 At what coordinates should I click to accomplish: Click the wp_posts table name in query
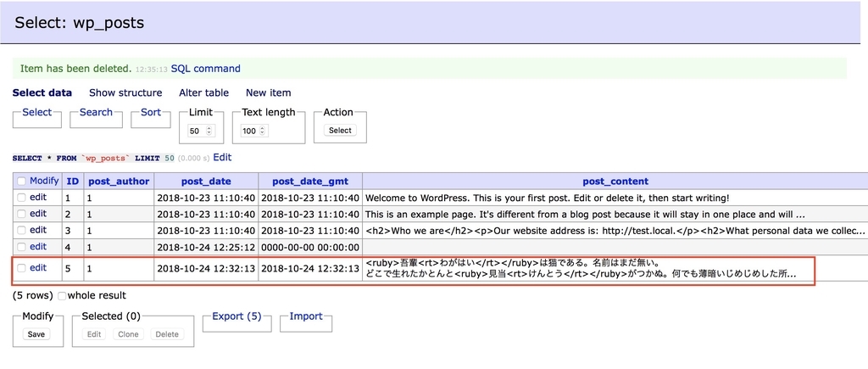pyautogui.click(x=105, y=159)
